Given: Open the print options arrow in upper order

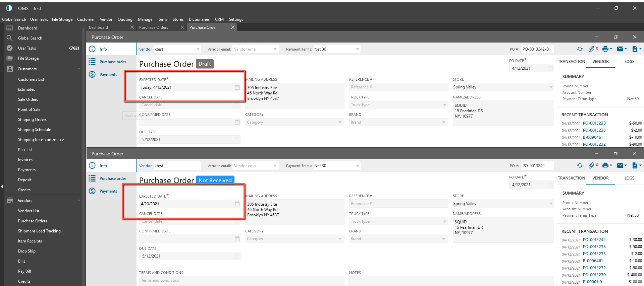Looking at the screenshot, I should (611, 49).
